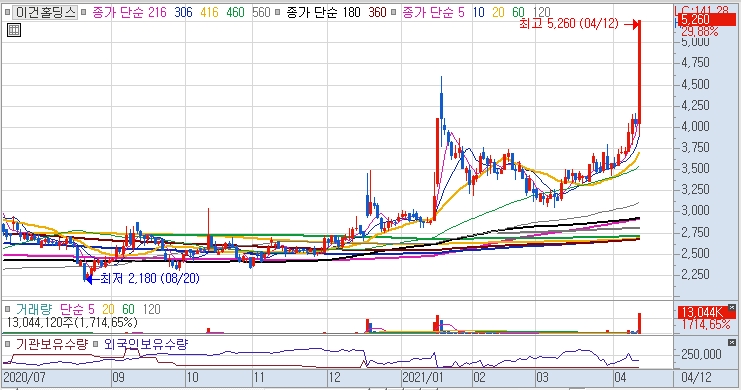Select the 216 moving average legend value
The width and height of the screenshot is (741, 390).
[x=157, y=12]
